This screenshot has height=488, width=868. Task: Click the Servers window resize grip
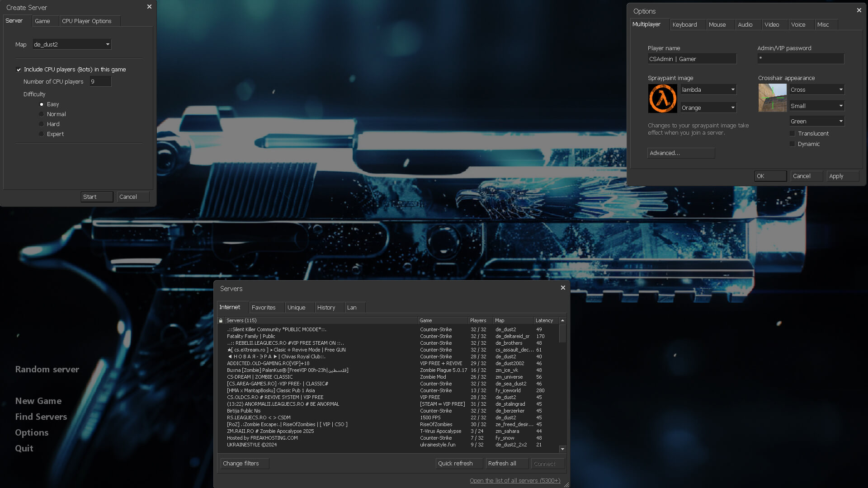tap(566, 484)
